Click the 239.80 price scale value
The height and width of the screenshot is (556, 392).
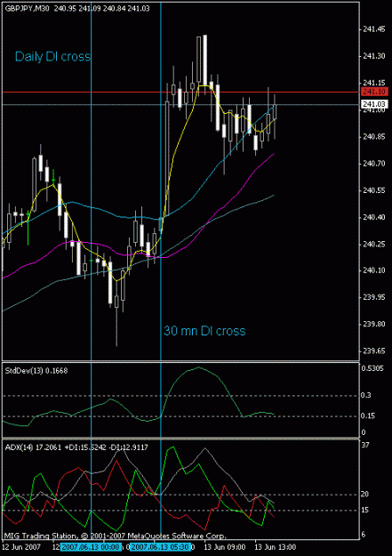pyautogui.click(x=374, y=324)
